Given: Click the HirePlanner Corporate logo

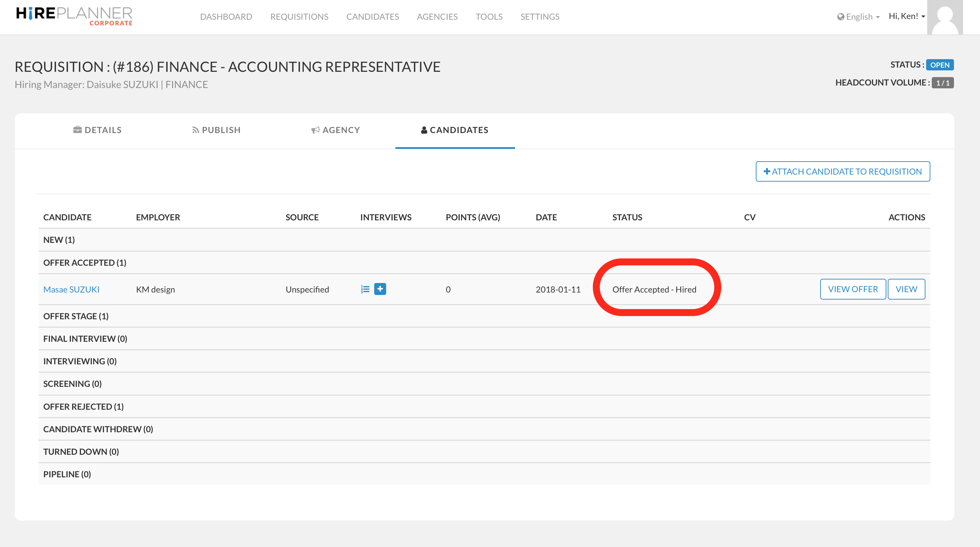Looking at the screenshot, I should (74, 16).
